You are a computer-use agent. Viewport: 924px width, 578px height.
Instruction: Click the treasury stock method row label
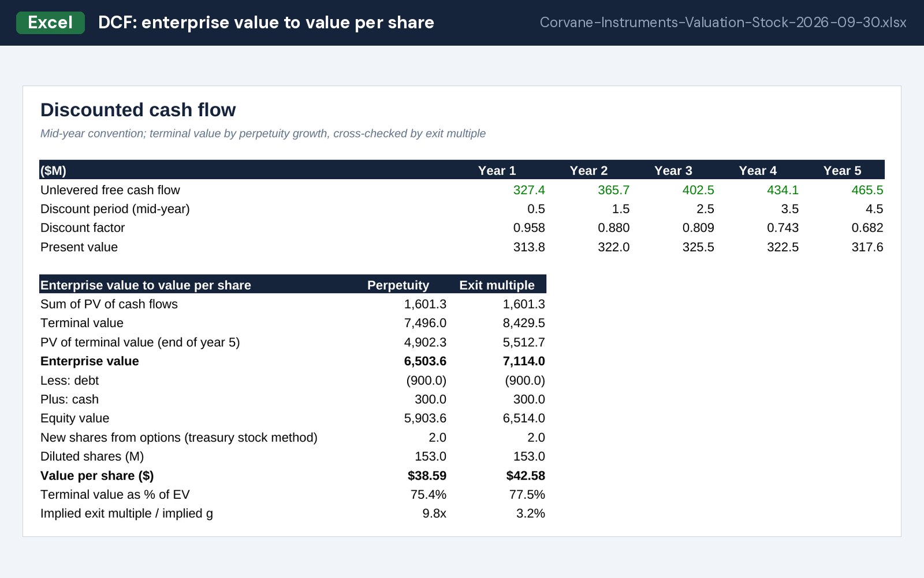click(179, 438)
